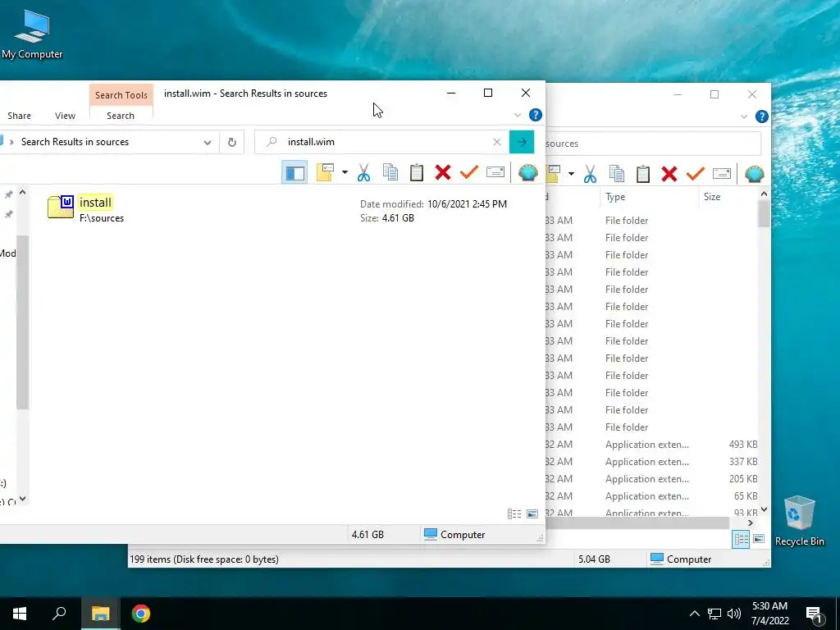Click the orange checkmark Properties icon in search window

[x=468, y=172]
